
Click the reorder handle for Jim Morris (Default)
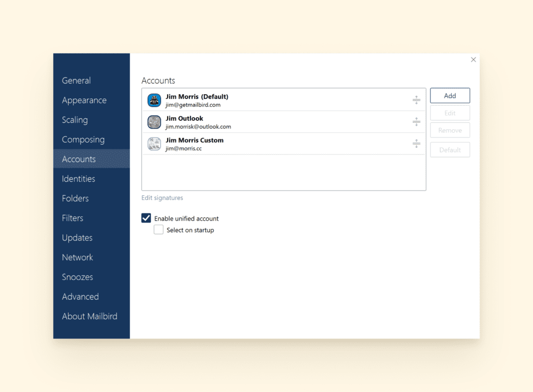click(x=416, y=100)
